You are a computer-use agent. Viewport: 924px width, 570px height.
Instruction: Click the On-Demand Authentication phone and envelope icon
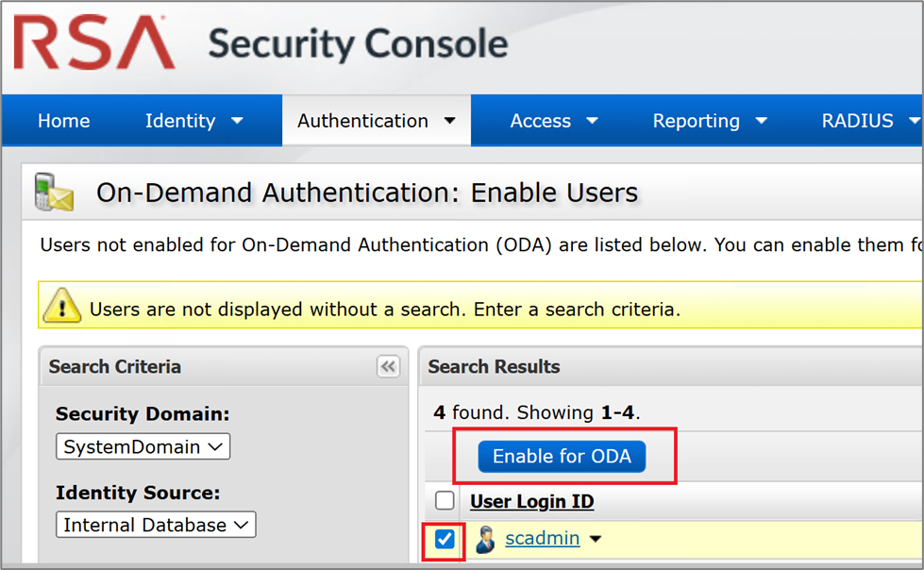click(x=54, y=193)
